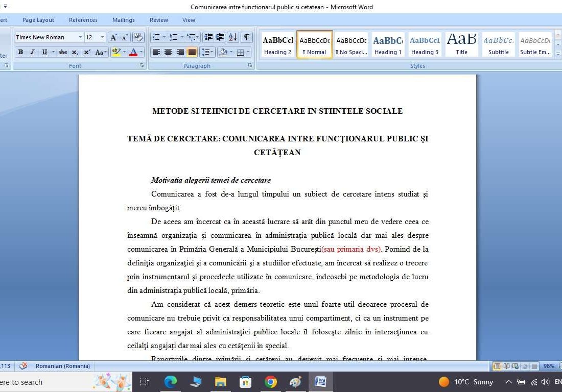
Task: Apply bold formatting to text
Action: tap(20, 52)
